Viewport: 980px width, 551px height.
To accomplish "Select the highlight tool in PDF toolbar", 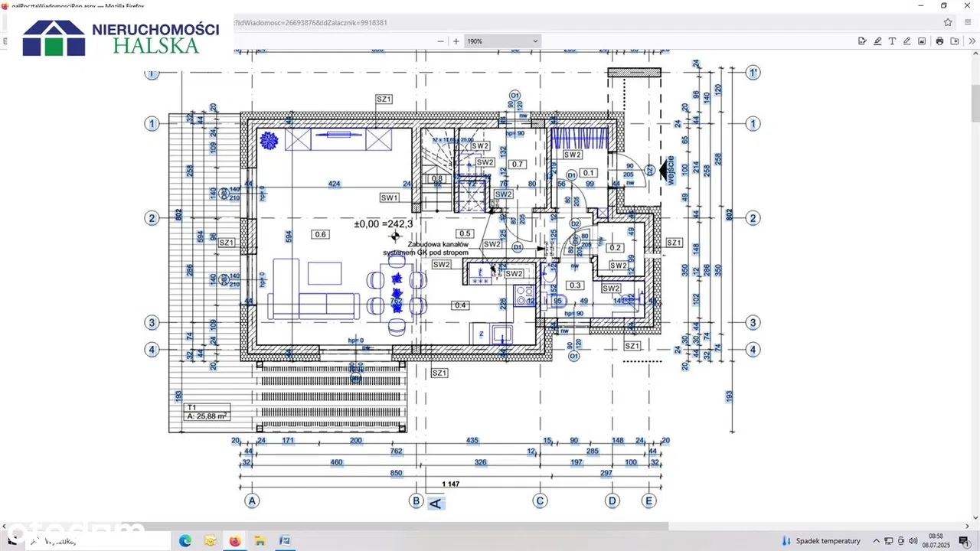I will tap(877, 41).
